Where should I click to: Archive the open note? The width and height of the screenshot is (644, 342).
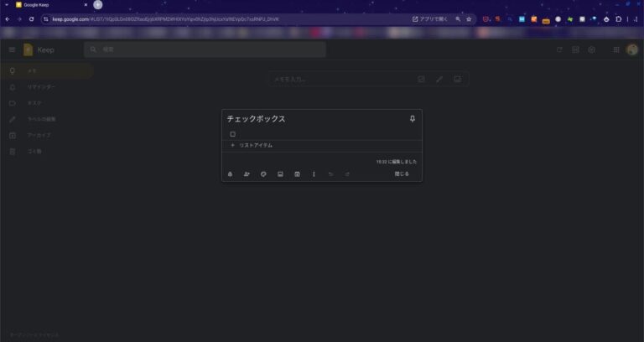click(x=297, y=174)
